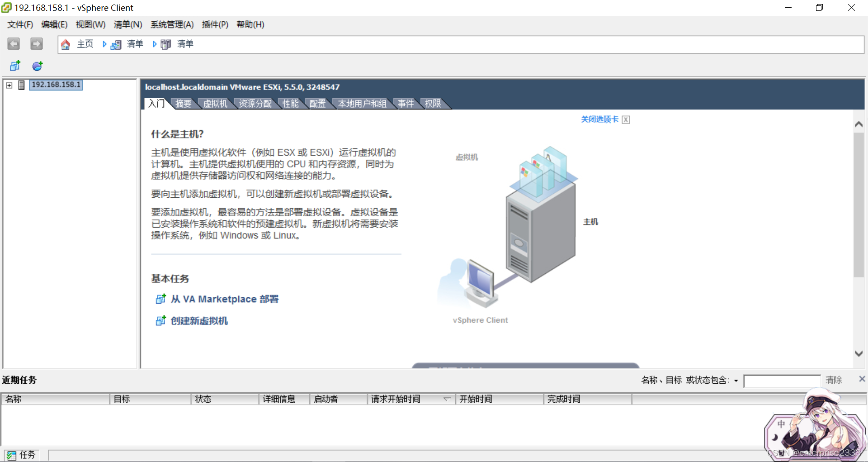Switch to the 权限 tab

[433, 104]
